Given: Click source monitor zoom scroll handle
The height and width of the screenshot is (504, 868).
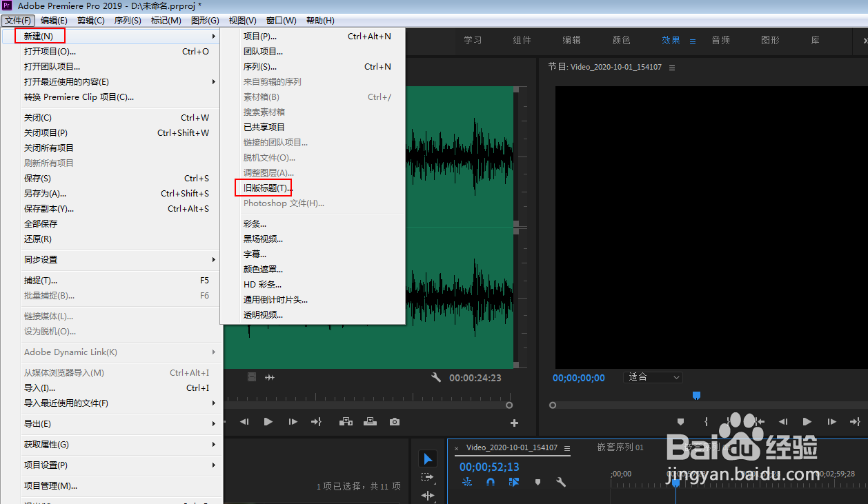Looking at the screenshot, I should click(509, 405).
